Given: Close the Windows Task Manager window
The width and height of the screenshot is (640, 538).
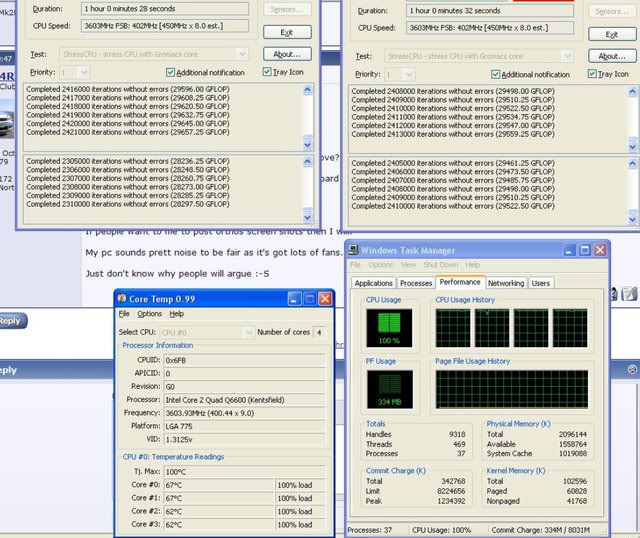Looking at the screenshot, I should [x=599, y=249].
